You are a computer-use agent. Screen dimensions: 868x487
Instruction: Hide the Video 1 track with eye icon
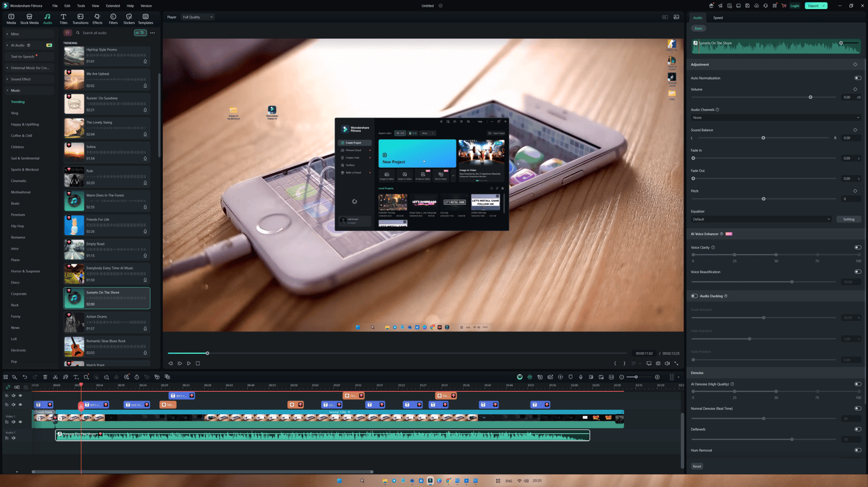[x=20, y=422]
